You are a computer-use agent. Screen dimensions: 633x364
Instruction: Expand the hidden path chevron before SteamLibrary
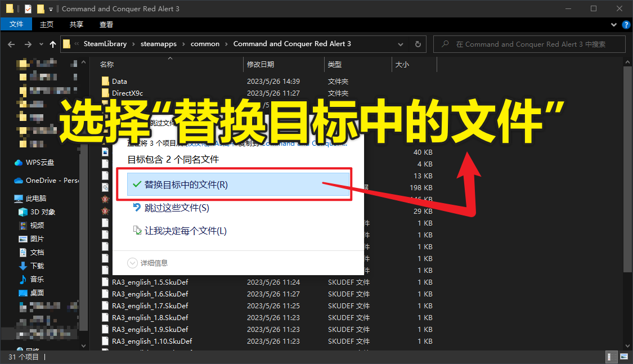pos(77,44)
